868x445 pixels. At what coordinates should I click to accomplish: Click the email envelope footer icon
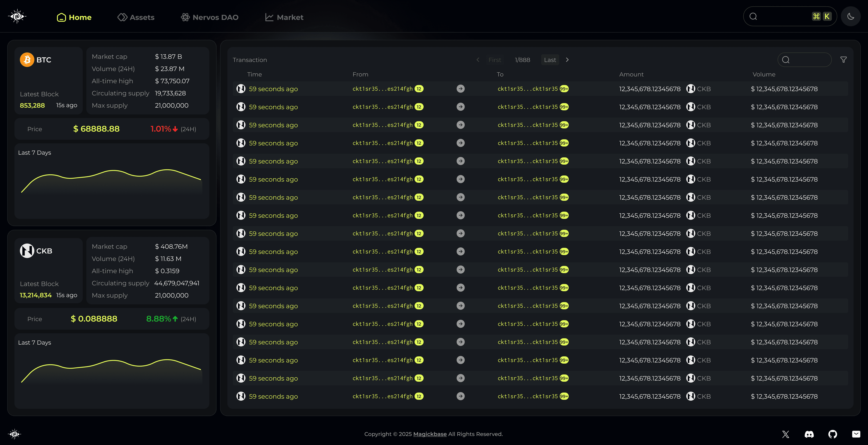point(856,434)
